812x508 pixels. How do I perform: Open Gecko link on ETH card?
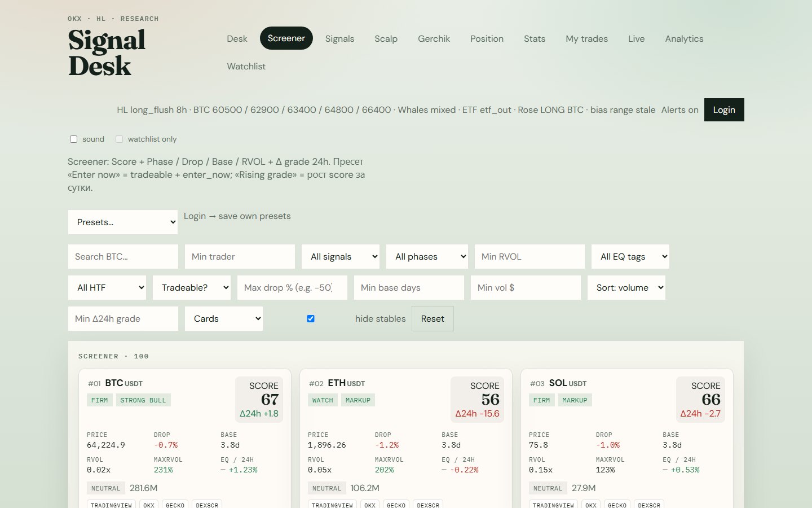396,505
